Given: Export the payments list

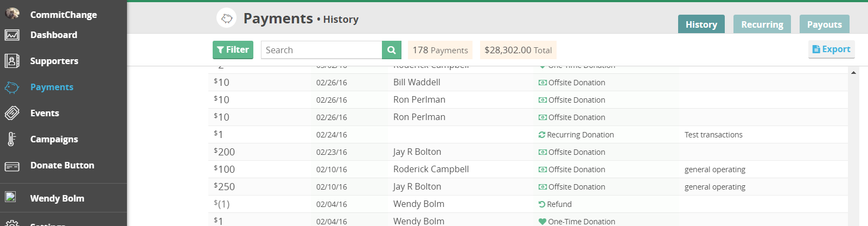Looking at the screenshot, I should [x=831, y=49].
